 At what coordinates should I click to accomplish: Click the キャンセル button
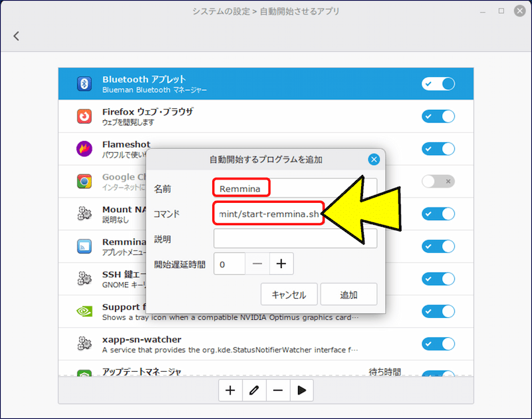click(289, 295)
